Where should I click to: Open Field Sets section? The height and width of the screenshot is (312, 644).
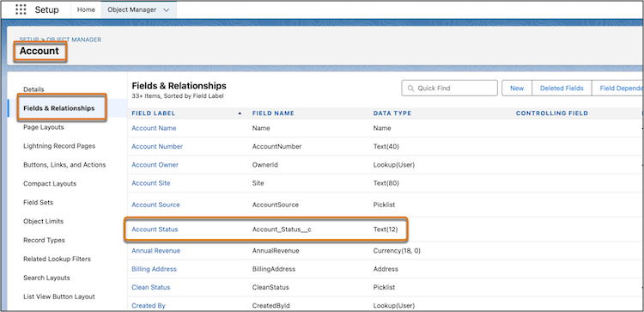(38, 202)
